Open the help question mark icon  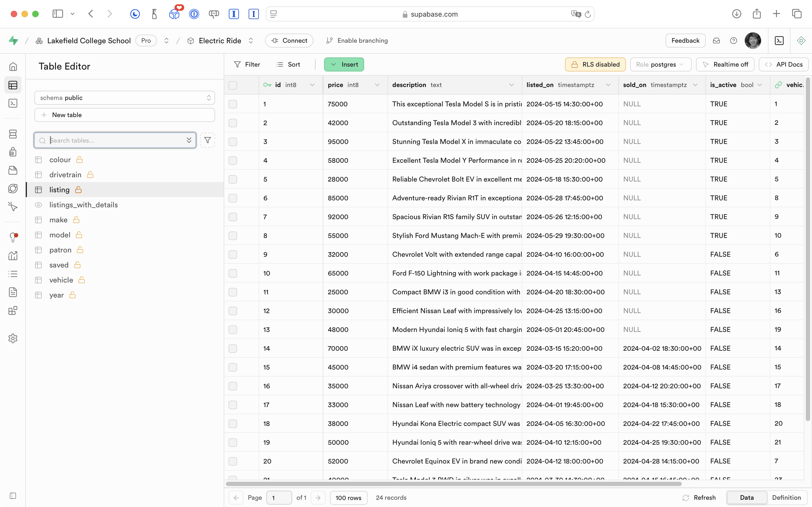[x=733, y=41]
